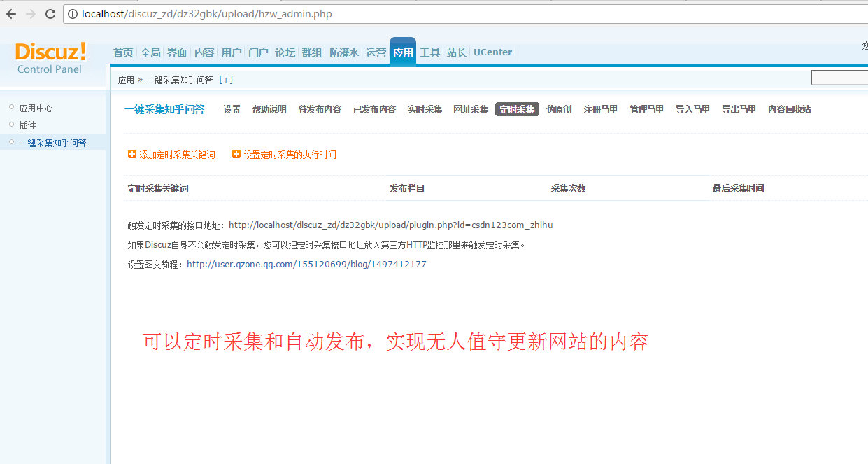Click the plus icon for 设置定时采集的执行时间
The image size is (868, 464).
[x=236, y=154]
